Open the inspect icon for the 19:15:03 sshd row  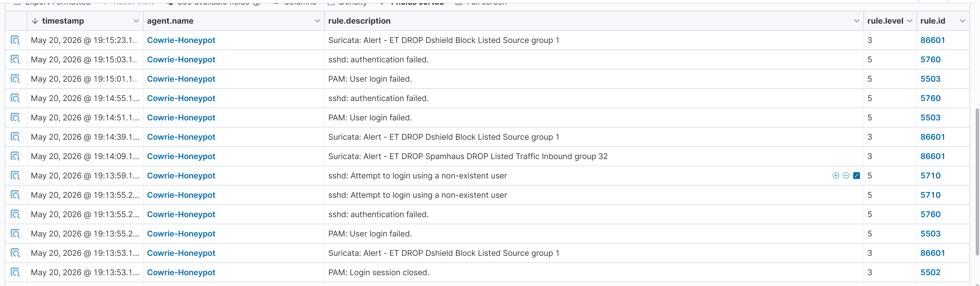[x=15, y=60]
